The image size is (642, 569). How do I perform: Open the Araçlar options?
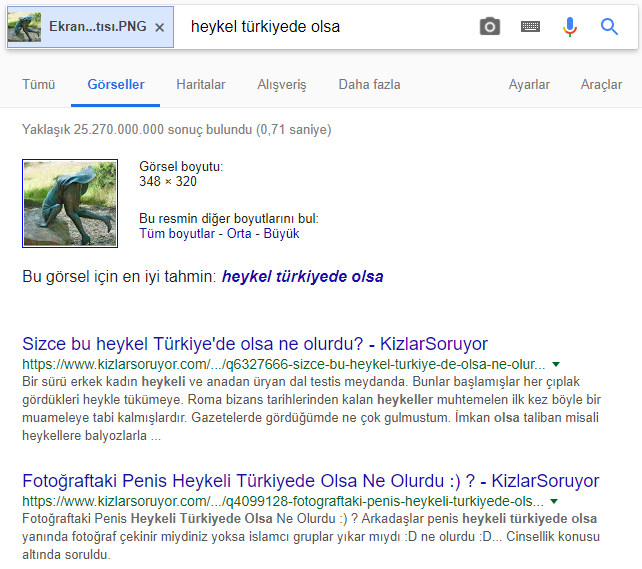tap(601, 85)
